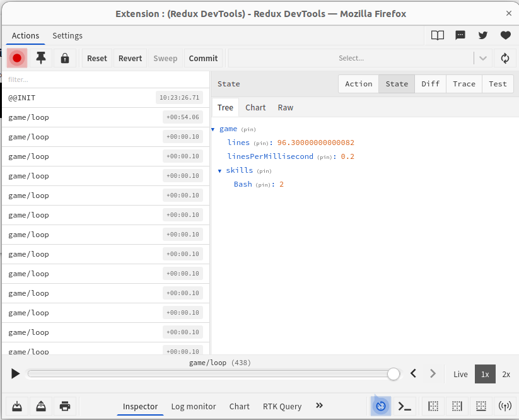The height and width of the screenshot is (420, 519).
Task: Focus the filter... input field
Action: tap(106, 79)
